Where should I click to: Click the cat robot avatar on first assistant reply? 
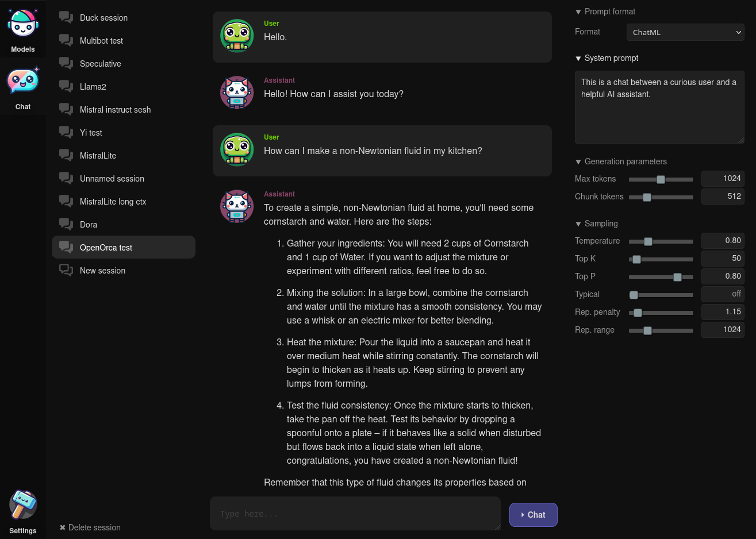(x=237, y=93)
